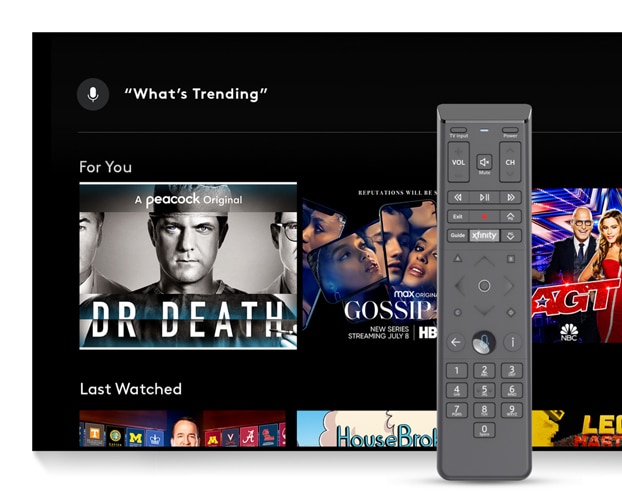
Task: Tap number key 8 on the remote
Action: click(x=484, y=410)
